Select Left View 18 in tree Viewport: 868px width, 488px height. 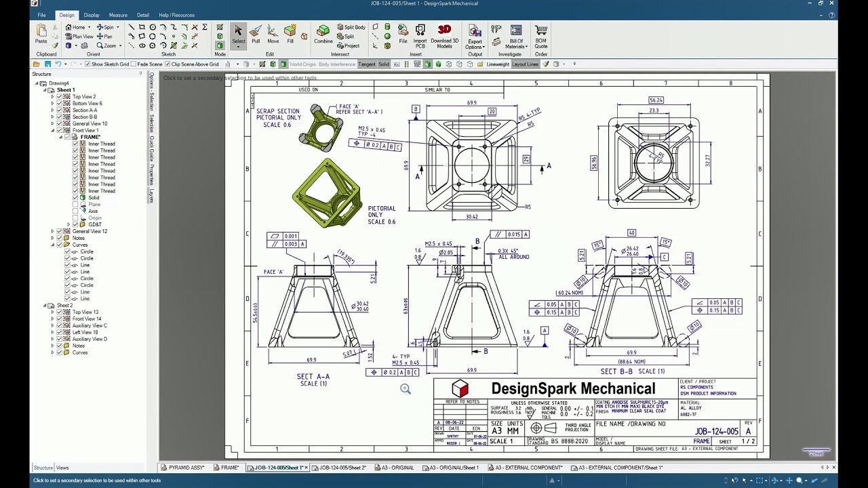(85, 332)
